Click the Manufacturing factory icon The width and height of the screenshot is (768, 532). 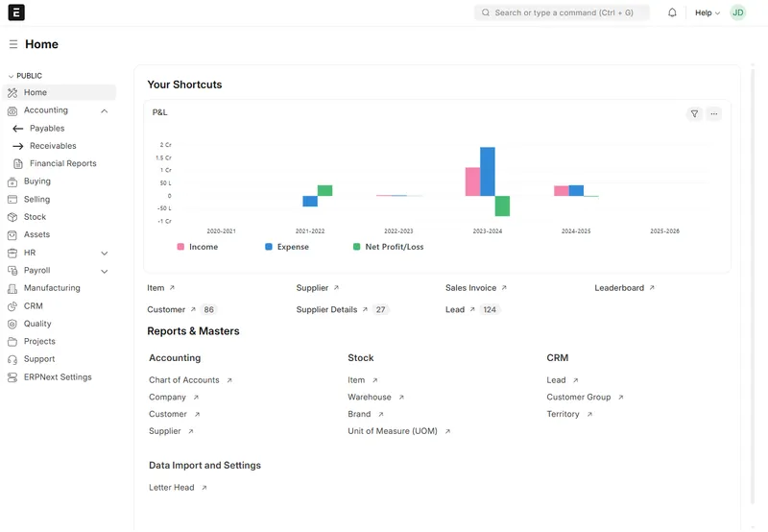coord(12,288)
